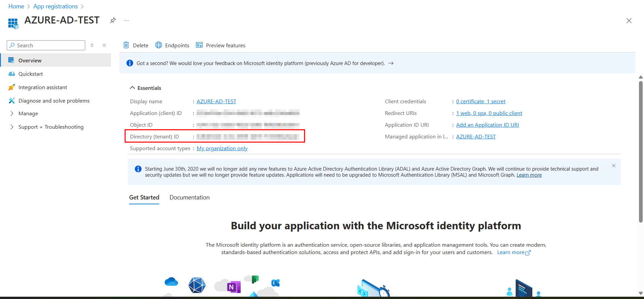Click the Overview grid icon
Screen dimensions: 644x299
tap(11, 60)
